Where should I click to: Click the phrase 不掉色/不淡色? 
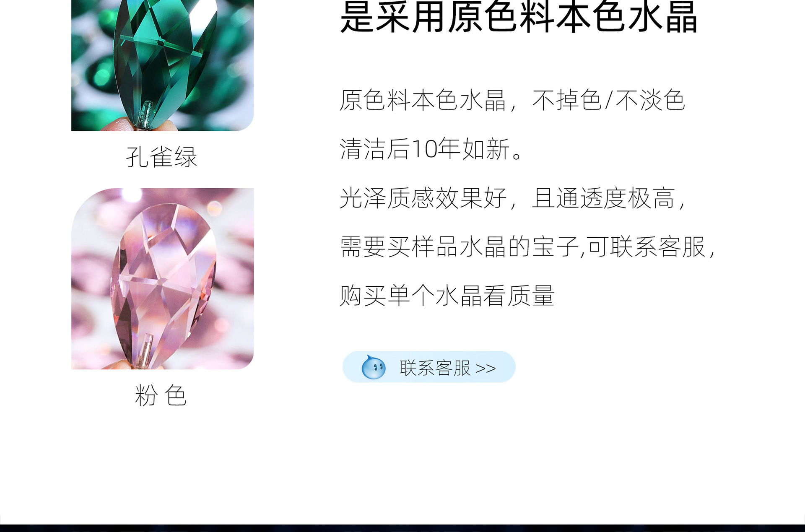point(608,101)
